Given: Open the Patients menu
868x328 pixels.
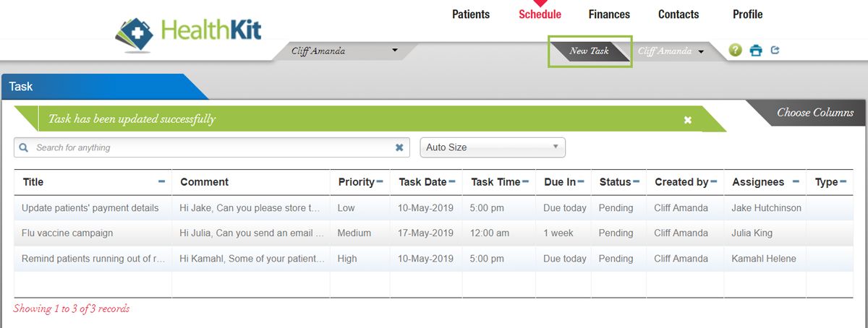Looking at the screenshot, I should pos(471,14).
